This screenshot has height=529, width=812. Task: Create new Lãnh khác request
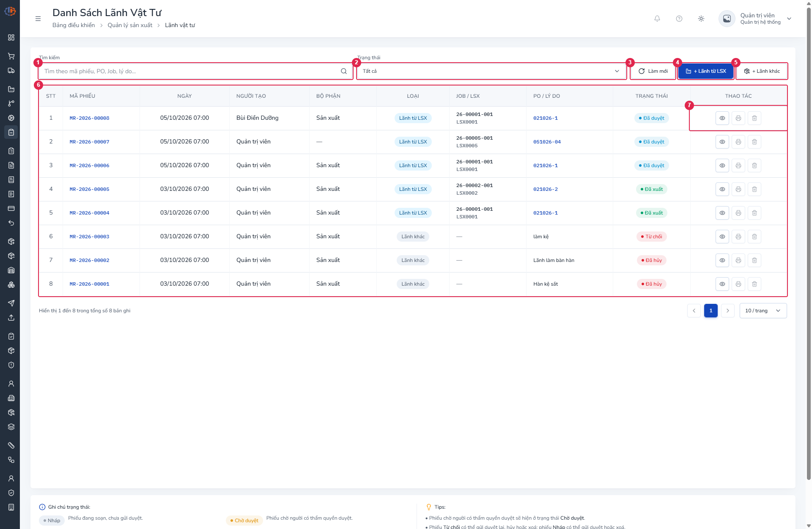point(762,71)
